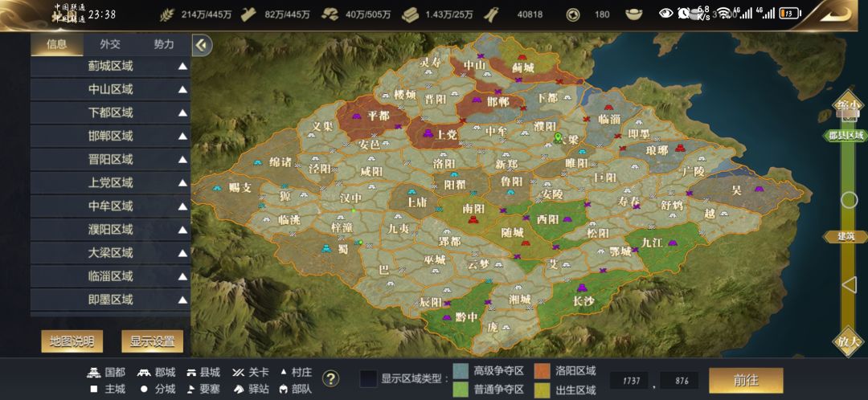Image resolution: width=868 pixels, height=400 pixels.
Task: Click the 郡城 legend icon
Action: click(144, 373)
